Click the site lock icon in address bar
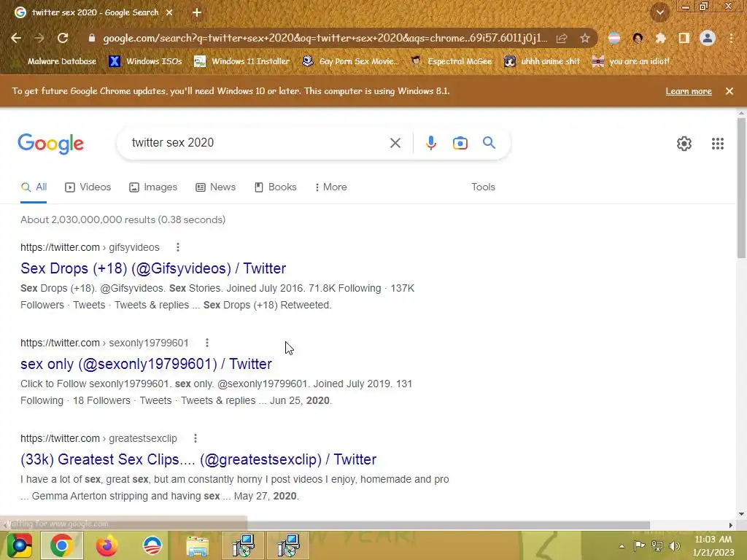Image resolution: width=747 pixels, height=560 pixels. (91, 38)
